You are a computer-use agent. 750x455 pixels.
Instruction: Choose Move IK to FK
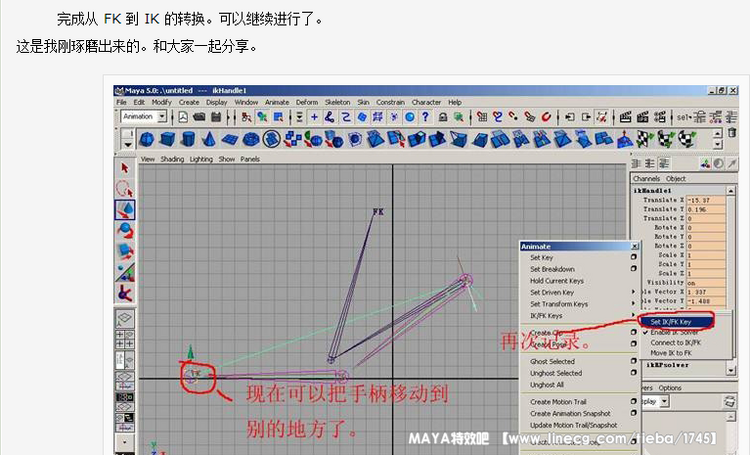(671, 353)
